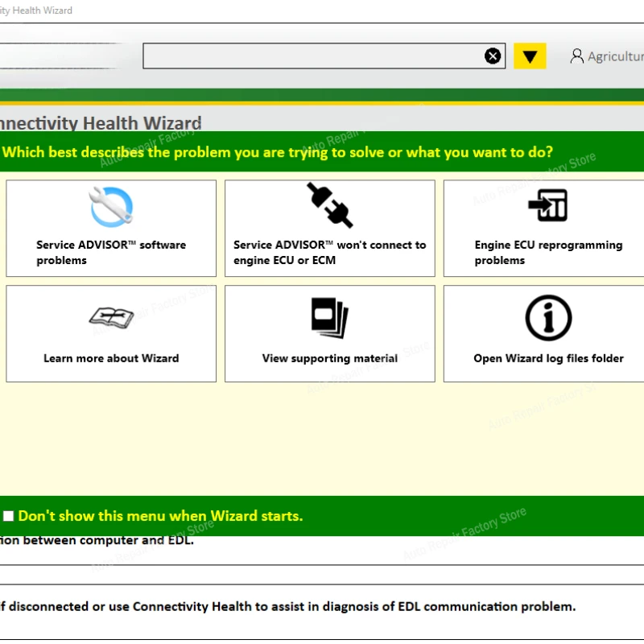Click the Agriculture profile person icon
This screenshot has width=644, height=644.
coord(577,56)
